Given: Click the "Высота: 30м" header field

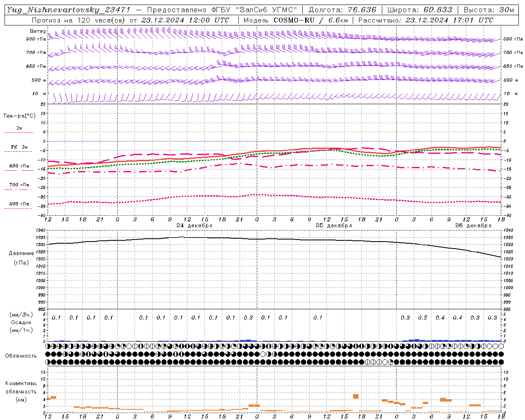Looking at the screenshot, I should [488, 10].
